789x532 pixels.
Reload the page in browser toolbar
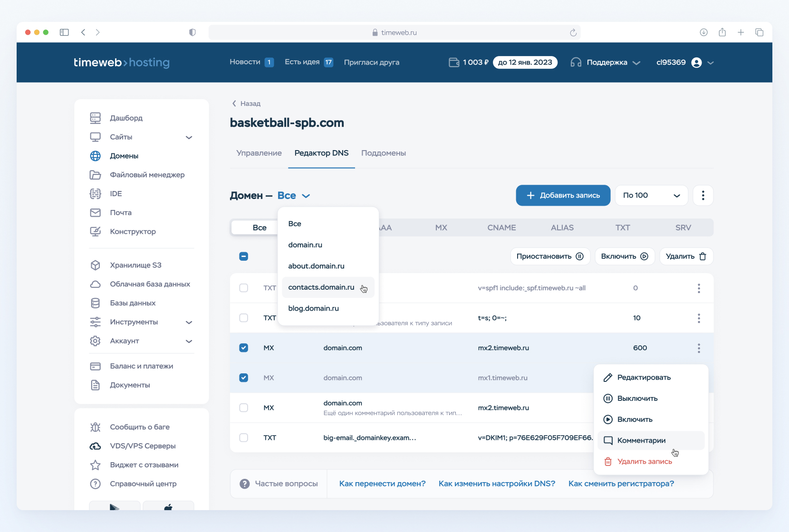pyautogui.click(x=573, y=32)
